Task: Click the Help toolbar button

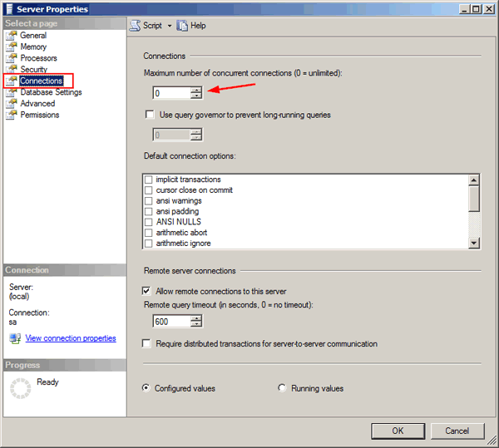Action: point(191,26)
